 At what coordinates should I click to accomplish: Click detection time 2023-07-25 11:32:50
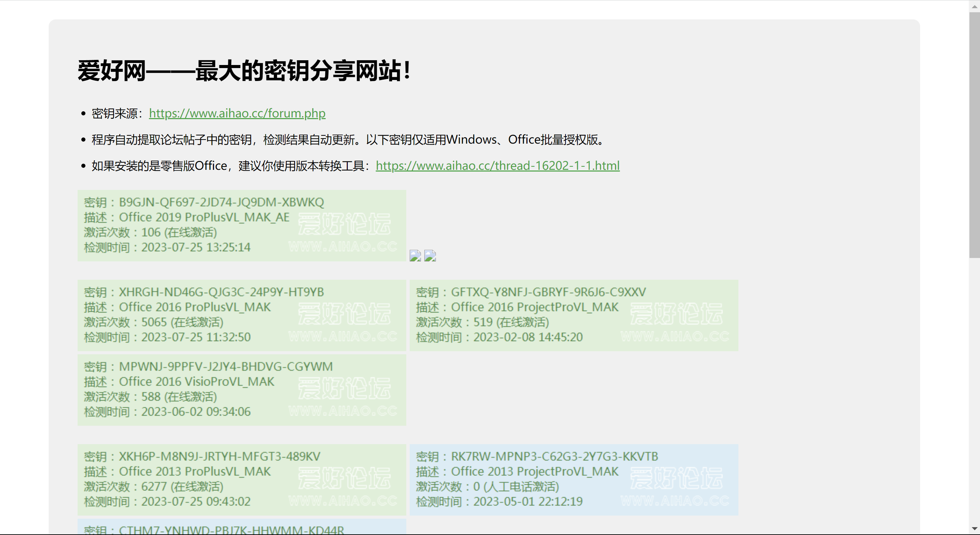point(196,338)
